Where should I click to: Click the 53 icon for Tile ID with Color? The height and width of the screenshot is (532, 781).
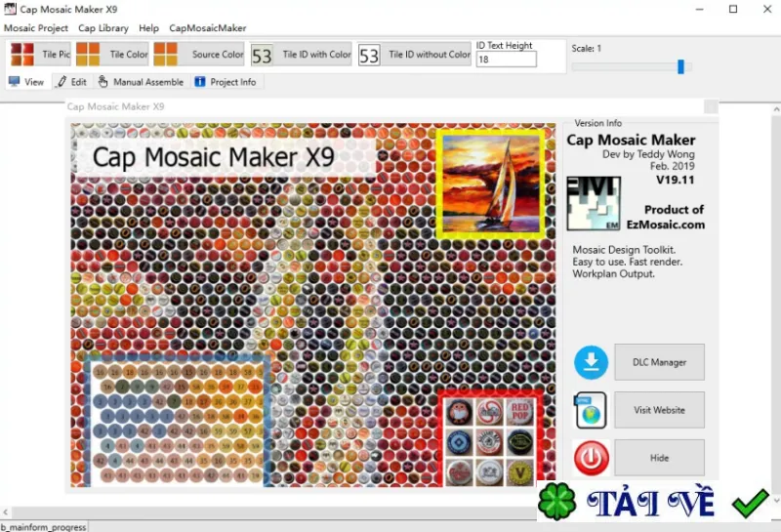coord(262,56)
